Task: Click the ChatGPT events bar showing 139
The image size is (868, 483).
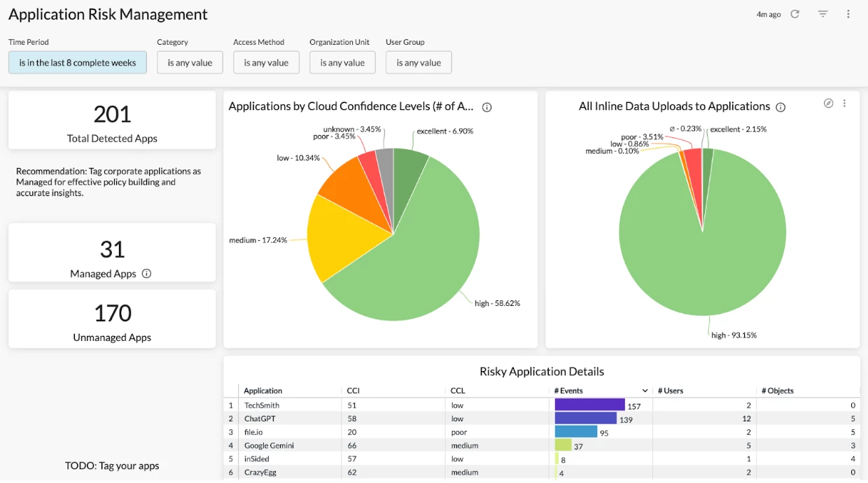Action: click(586, 419)
